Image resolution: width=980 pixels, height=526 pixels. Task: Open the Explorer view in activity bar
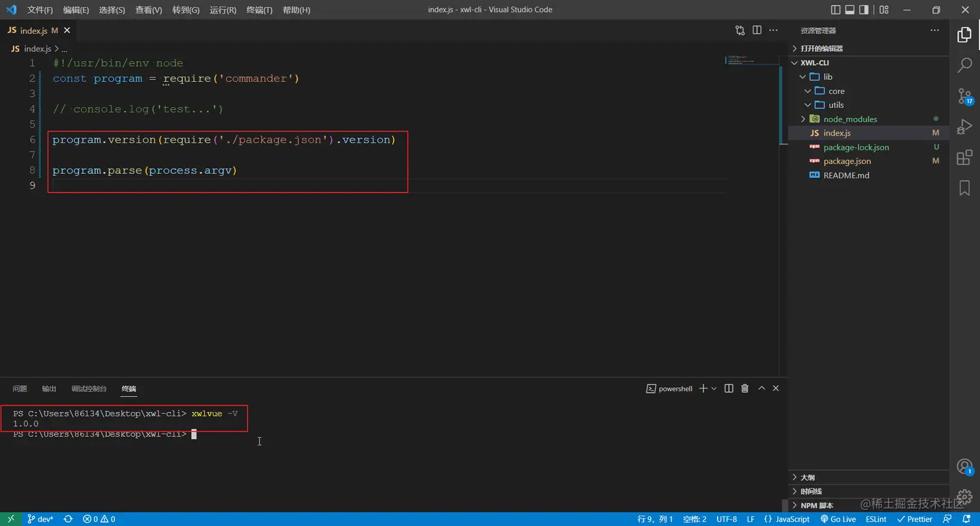pyautogui.click(x=964, y=35)
